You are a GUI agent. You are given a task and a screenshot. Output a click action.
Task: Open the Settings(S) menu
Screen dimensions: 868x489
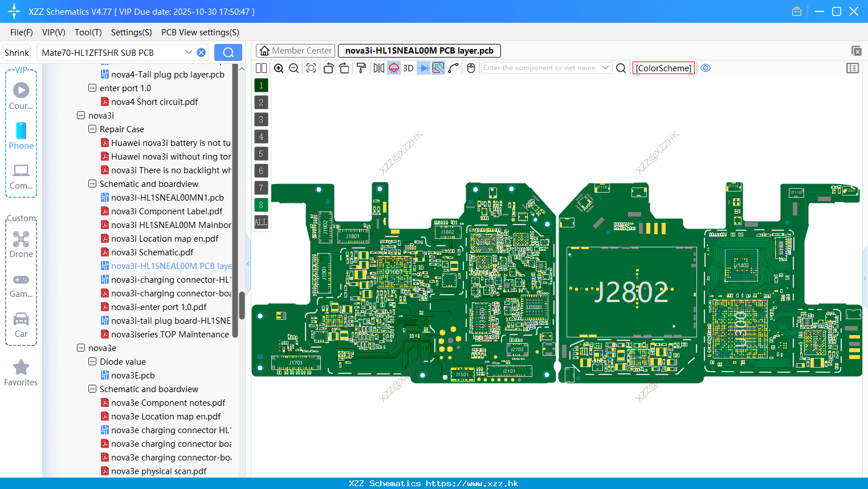click(132, 32)
